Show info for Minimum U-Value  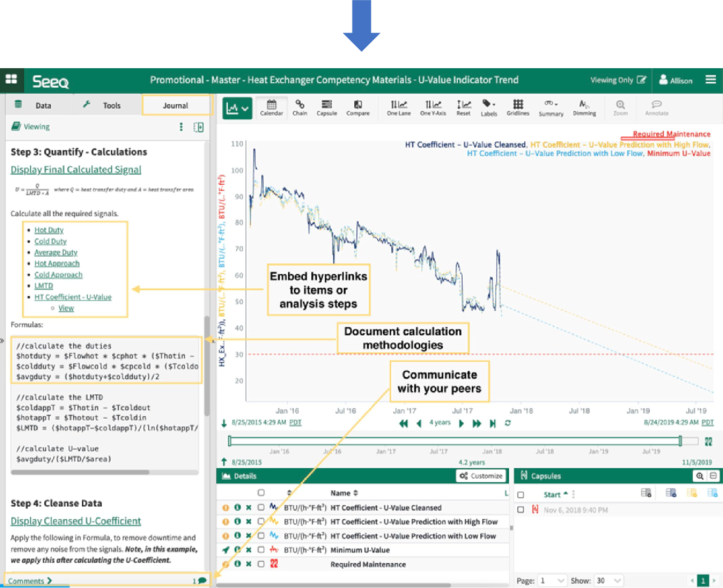(237, 550)
